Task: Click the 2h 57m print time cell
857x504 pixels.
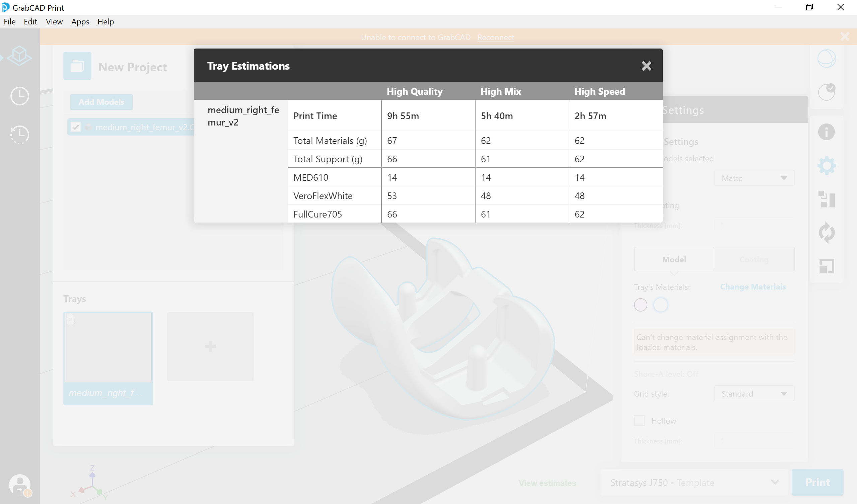Action: pyautogui.click(x=616, y=116)
